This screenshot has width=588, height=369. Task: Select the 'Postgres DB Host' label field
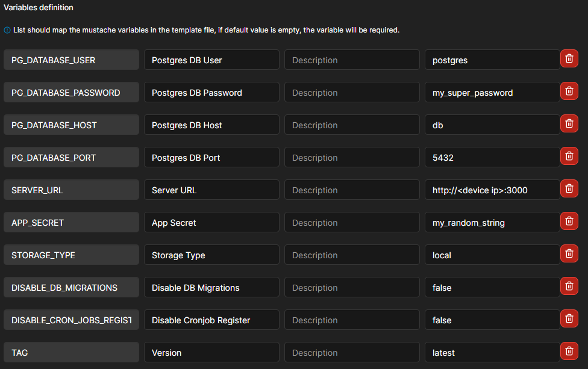coord(211,125)
